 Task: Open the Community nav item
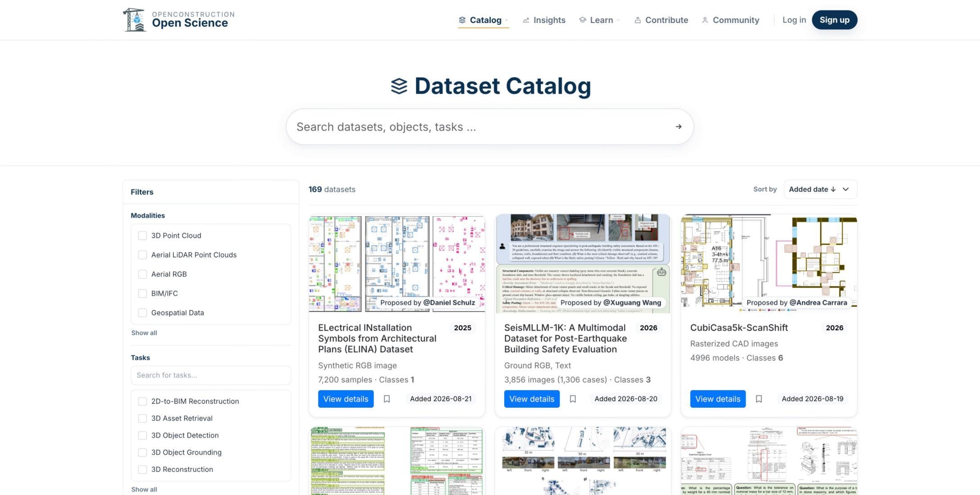click(730, 20)
